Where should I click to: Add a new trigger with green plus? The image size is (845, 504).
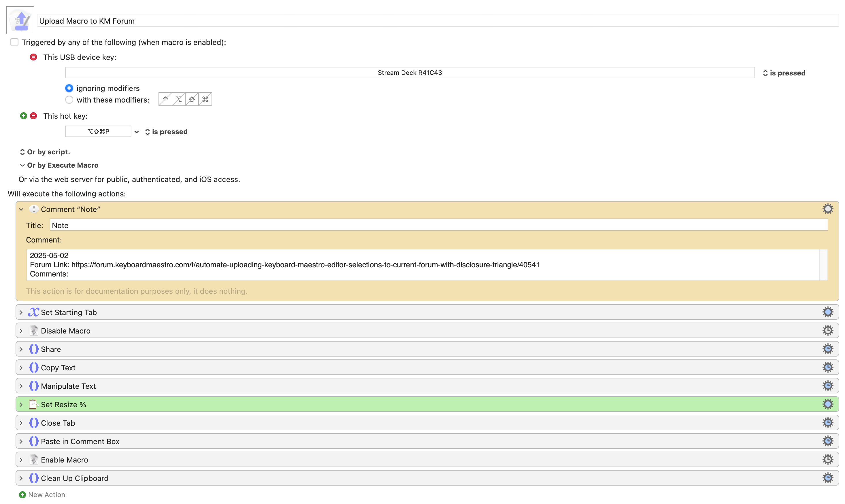tap(23, 116)
